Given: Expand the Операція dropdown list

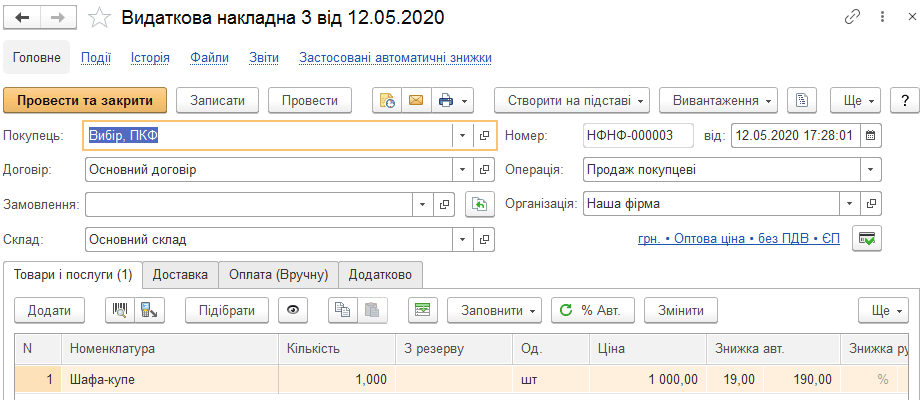Looking at the screenshot, I should [871, 170].
